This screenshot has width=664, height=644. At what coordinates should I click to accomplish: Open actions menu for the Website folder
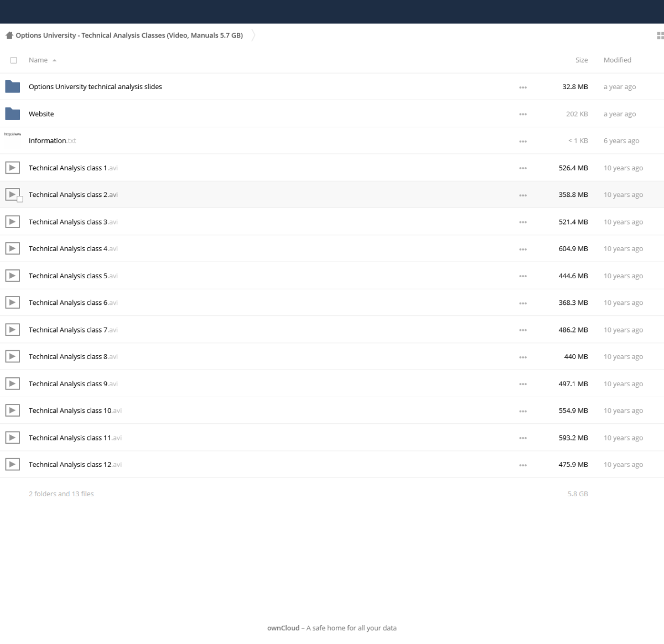tap(523, 114)
